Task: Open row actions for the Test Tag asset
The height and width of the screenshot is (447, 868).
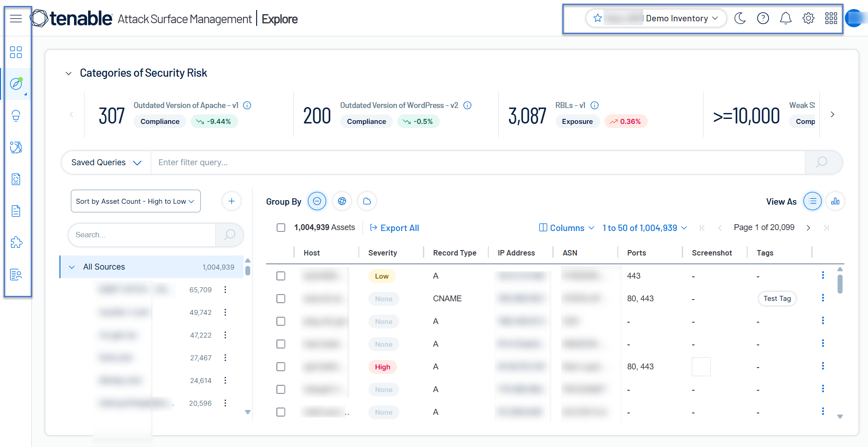Action: (823, 298)
